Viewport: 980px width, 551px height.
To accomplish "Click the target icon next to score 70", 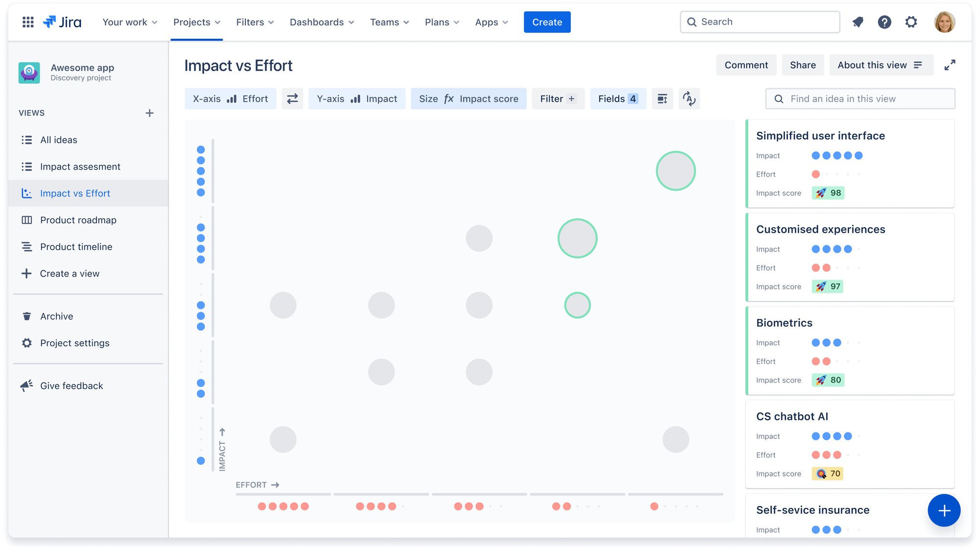I will pyautogui.click(x=821, y=474).
